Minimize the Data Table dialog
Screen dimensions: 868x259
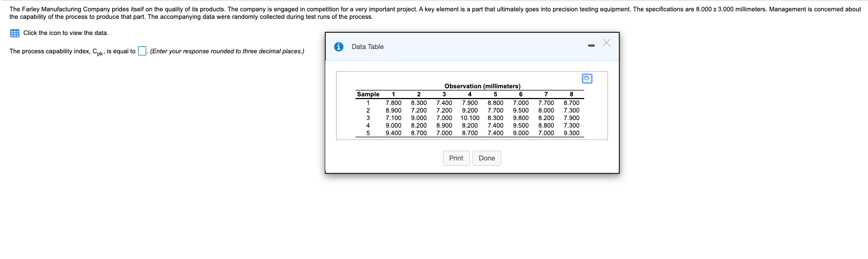click(591, 45)
